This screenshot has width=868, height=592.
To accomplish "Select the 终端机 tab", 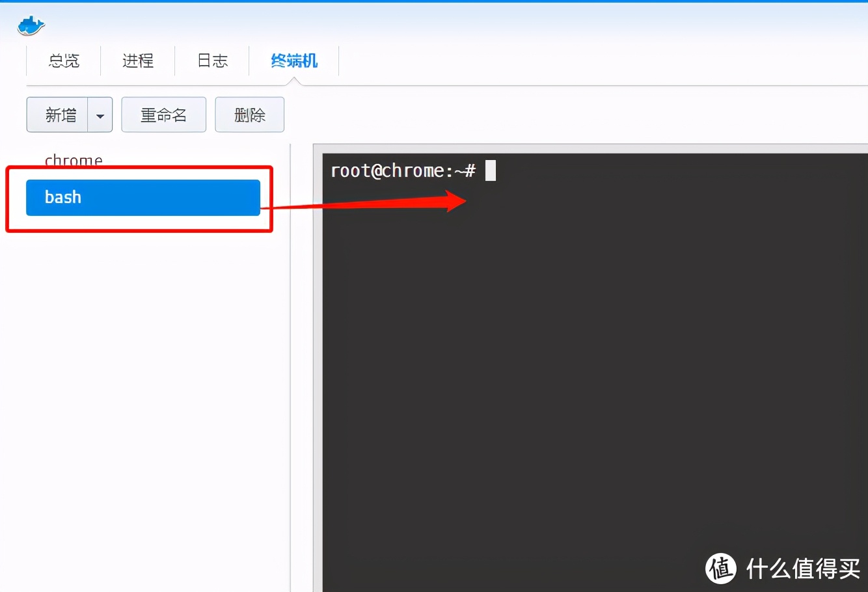I will coord(294,61).
